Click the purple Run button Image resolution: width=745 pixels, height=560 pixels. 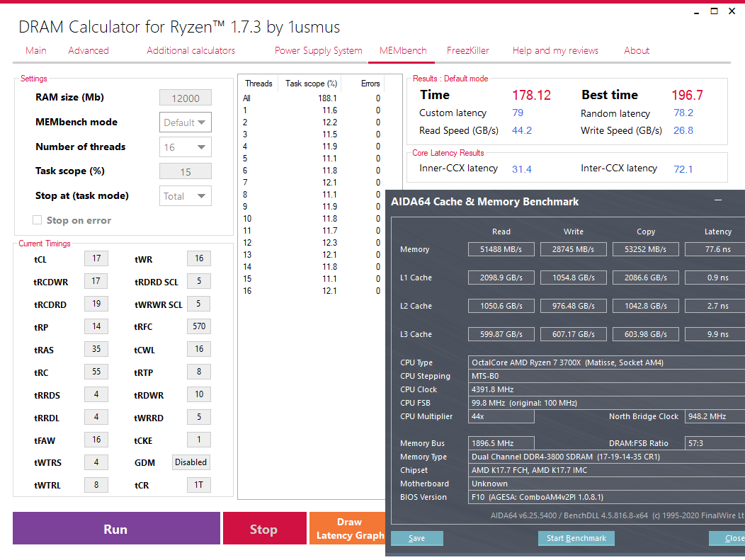[116, 528]
